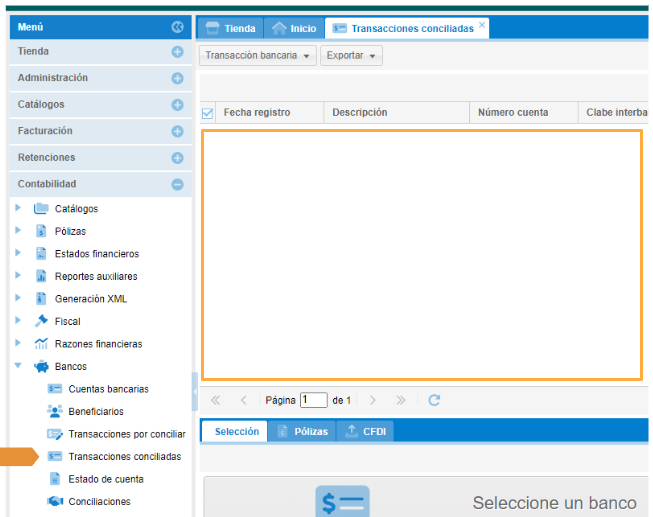Click the Pólizas document icon in tree
Screen dimensions: 653x517
click(41, 231)
